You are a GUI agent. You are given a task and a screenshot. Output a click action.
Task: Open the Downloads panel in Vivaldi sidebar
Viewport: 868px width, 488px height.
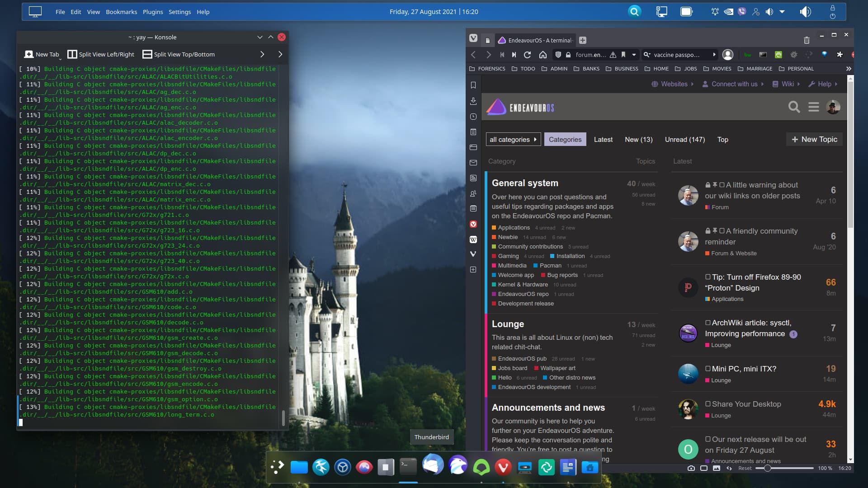(x=473, y=101)
